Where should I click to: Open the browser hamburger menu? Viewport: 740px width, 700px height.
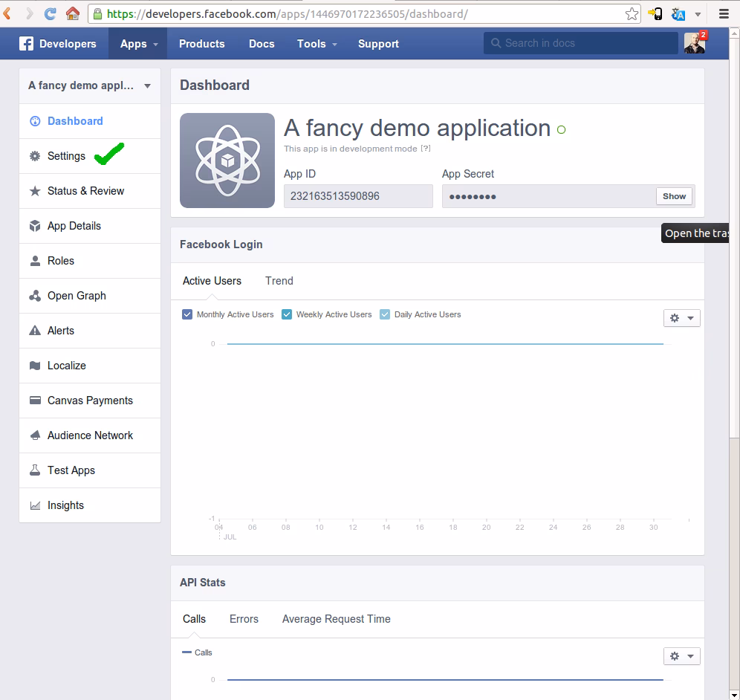724,14
